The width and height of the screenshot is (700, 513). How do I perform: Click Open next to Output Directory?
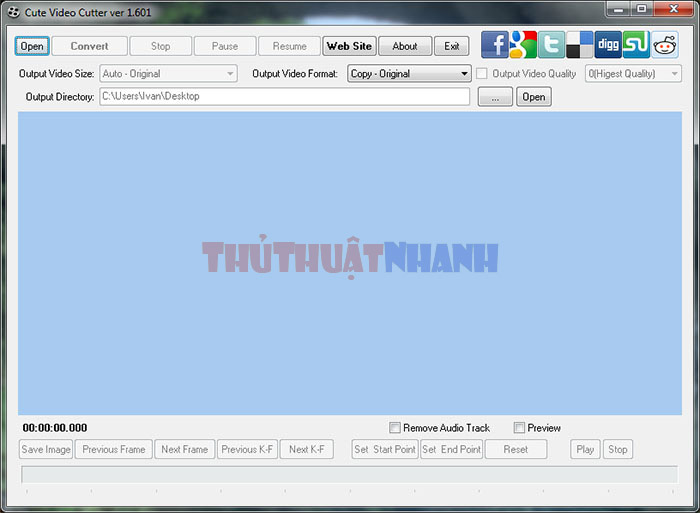[x=534, y=97]
